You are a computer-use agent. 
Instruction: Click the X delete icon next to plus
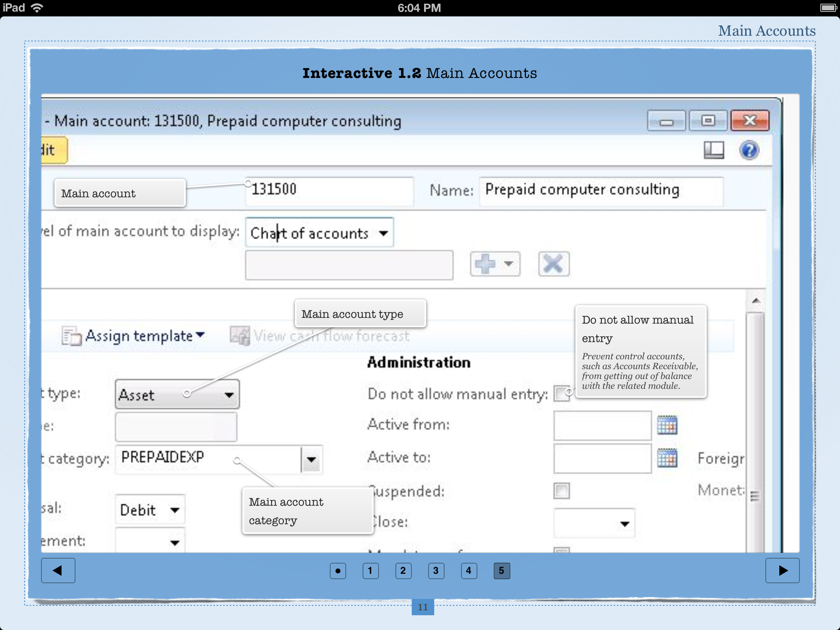pos(553,264)
